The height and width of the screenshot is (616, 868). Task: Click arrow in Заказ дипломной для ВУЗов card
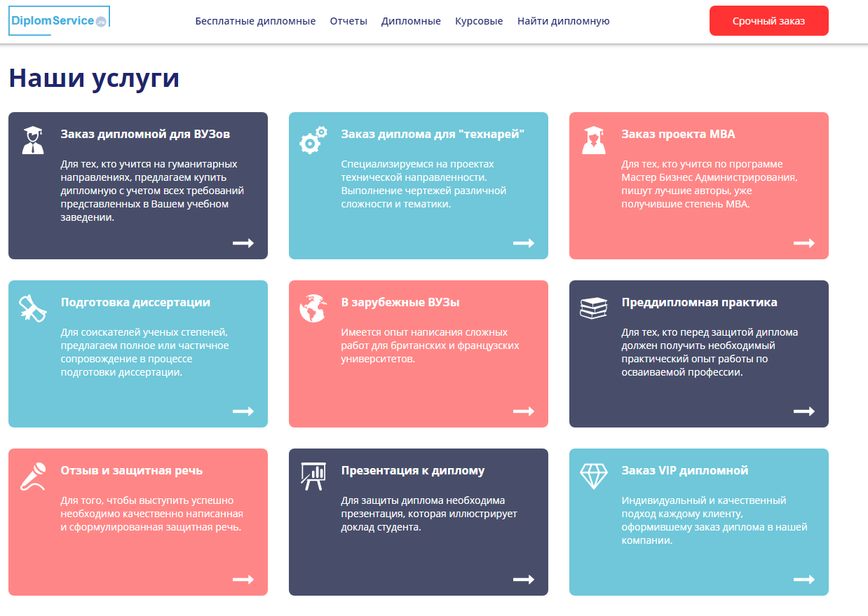point(243,243)
